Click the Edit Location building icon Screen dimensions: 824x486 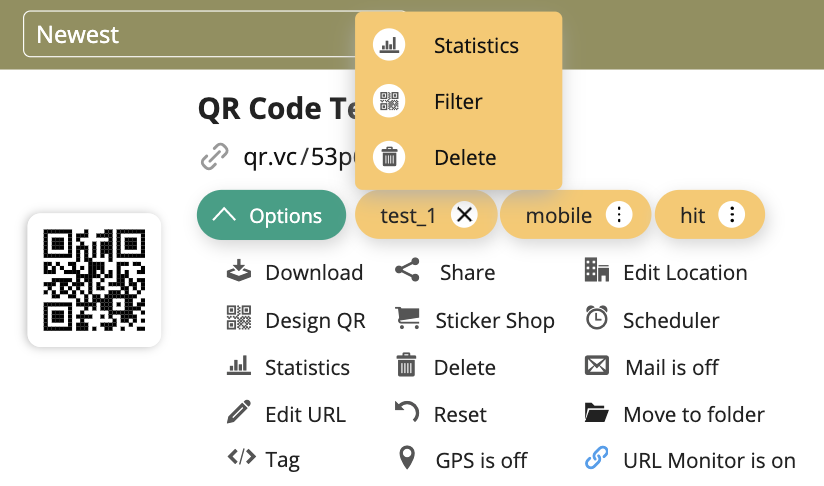(x=597, y=272)
